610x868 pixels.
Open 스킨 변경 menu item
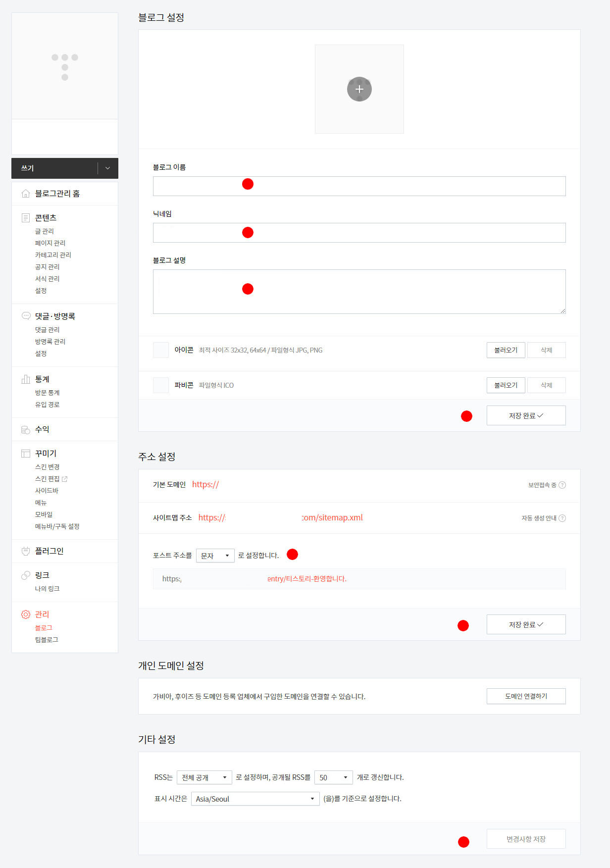(x=47, y=467)
